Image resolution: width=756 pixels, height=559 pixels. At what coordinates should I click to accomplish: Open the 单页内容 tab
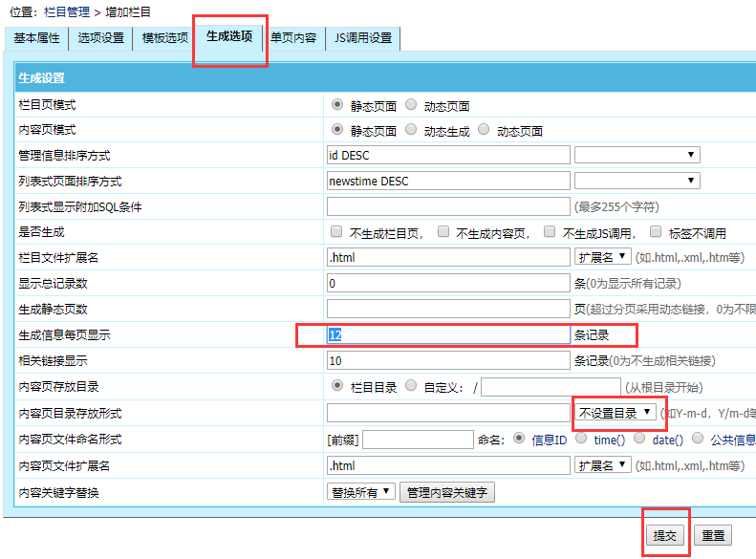point(293,38)
